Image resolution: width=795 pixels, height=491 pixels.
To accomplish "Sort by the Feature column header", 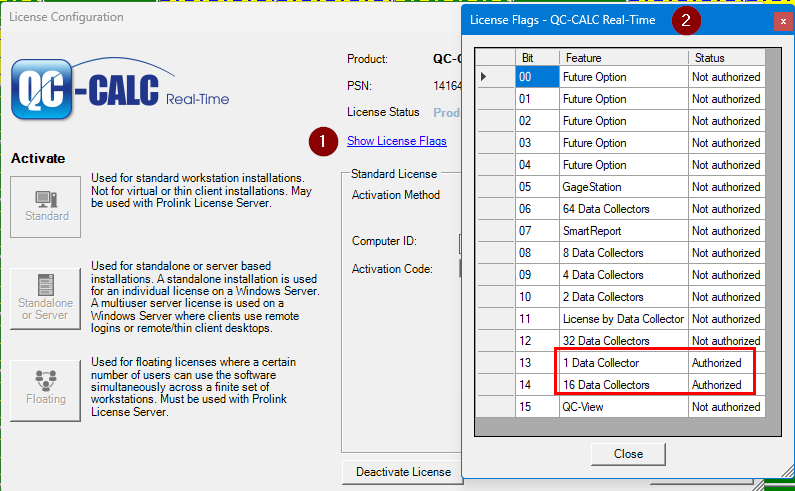I will [x=624, y=57].
